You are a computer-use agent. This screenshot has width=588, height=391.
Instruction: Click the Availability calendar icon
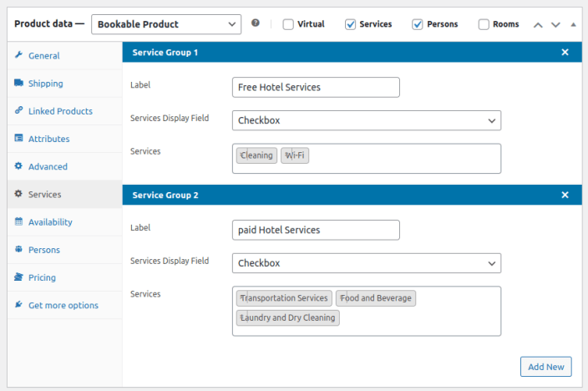point(18,221)
